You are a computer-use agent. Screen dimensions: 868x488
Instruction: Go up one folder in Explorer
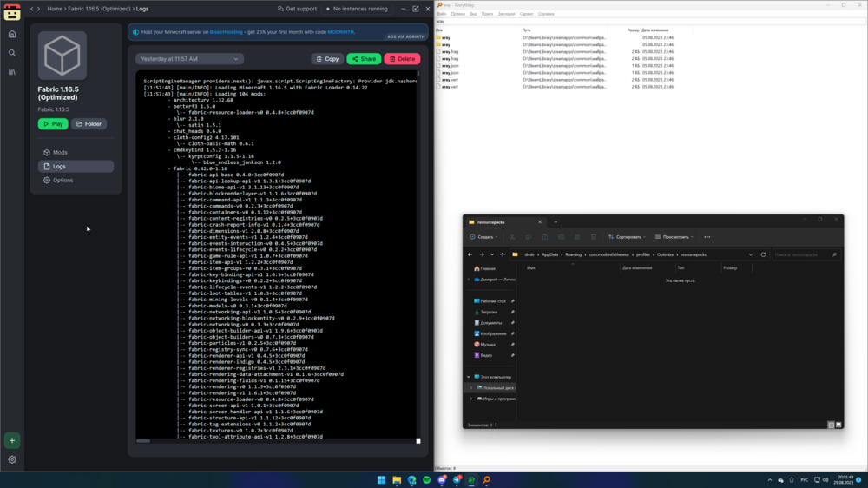pyautogui.click(x=503, y=254)
